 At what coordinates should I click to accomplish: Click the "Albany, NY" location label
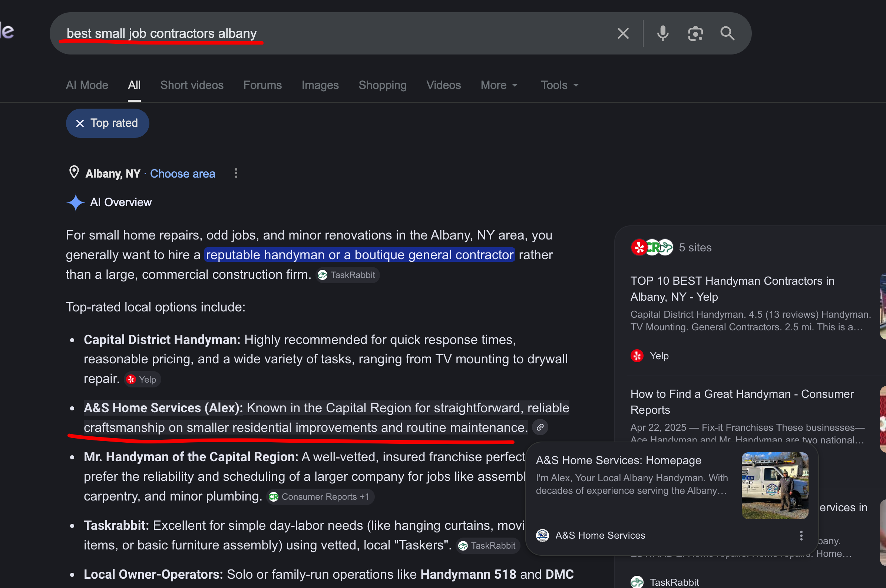pyautogui.click(x=113, y=174)
